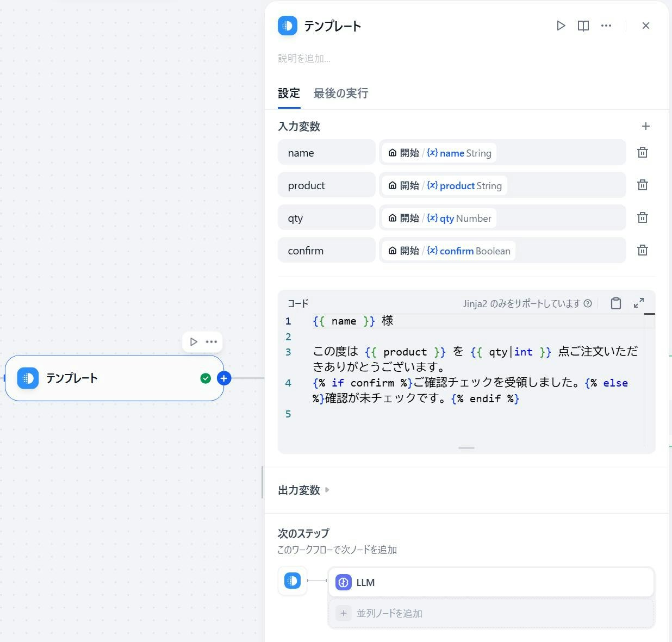Run the テンプレート node from canvas play icon
Screen dimensions: 672x642
(194, 342)
